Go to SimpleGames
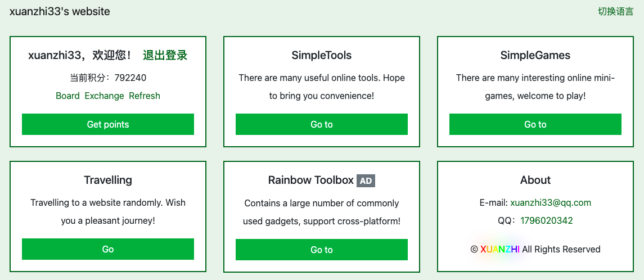Screen dimensions: 644x280 coord(535,124)
